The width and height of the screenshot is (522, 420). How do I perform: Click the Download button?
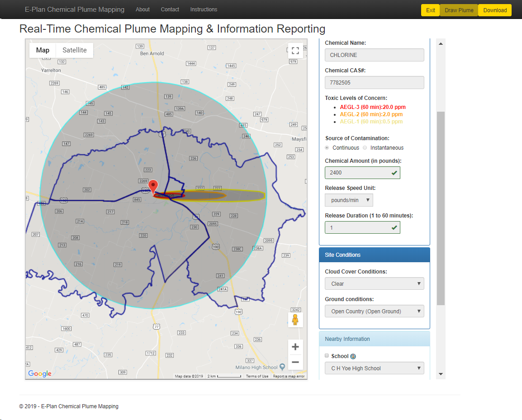pos(495,10)
